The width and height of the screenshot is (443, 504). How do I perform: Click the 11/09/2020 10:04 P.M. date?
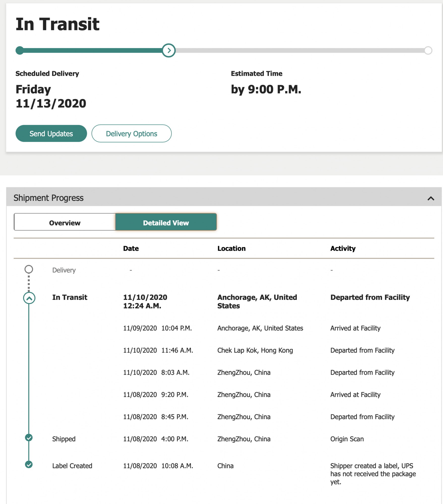click(x=157, y=328)
